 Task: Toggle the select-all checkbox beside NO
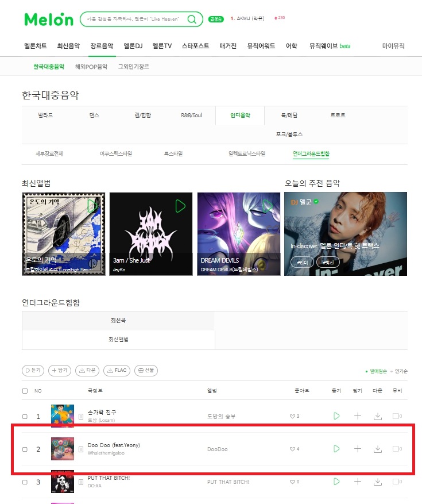[25, 391]
